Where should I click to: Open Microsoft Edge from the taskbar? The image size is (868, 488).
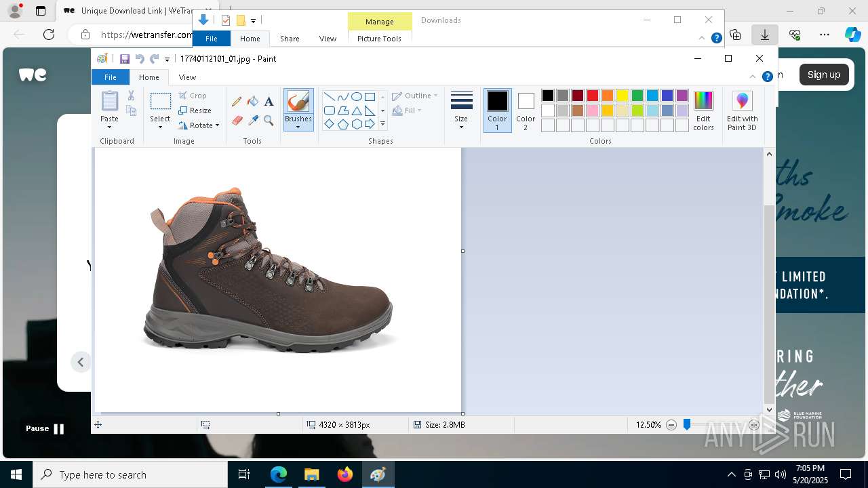point(279,475)
